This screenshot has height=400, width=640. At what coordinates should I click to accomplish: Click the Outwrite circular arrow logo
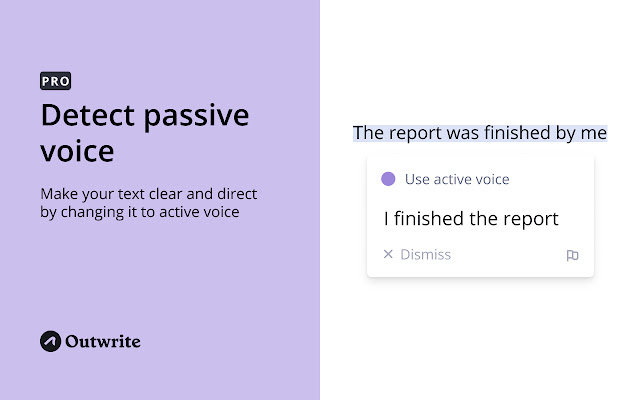[51, 341]
